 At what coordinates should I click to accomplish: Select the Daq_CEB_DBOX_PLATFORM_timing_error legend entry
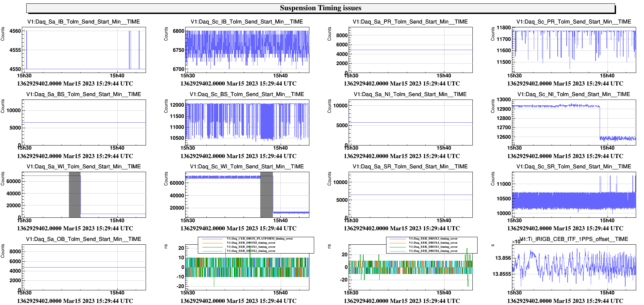[x=260, y=239]
